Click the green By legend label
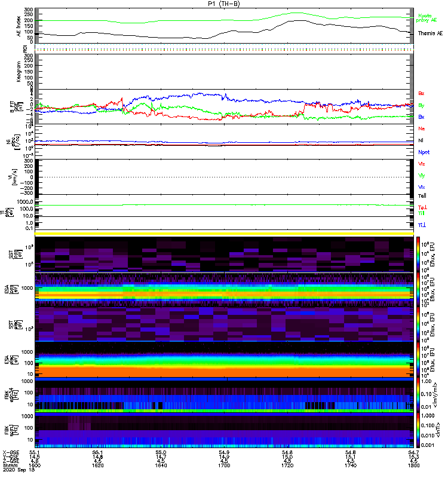Viewport: 448px width, 478px height. click(x=421, y=105)
